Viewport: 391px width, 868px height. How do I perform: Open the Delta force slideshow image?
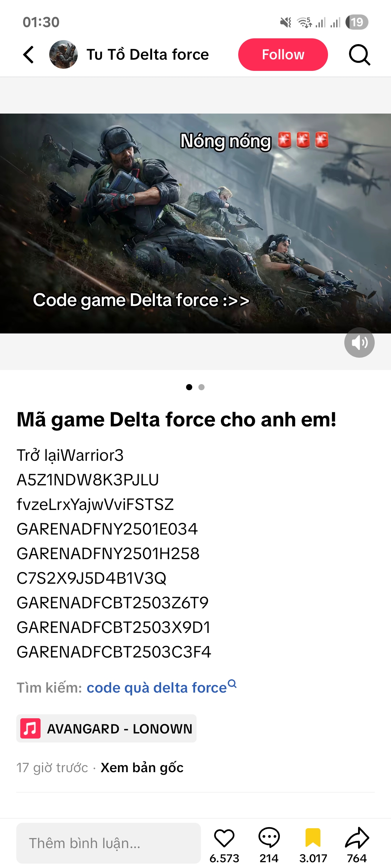[195, 224]
